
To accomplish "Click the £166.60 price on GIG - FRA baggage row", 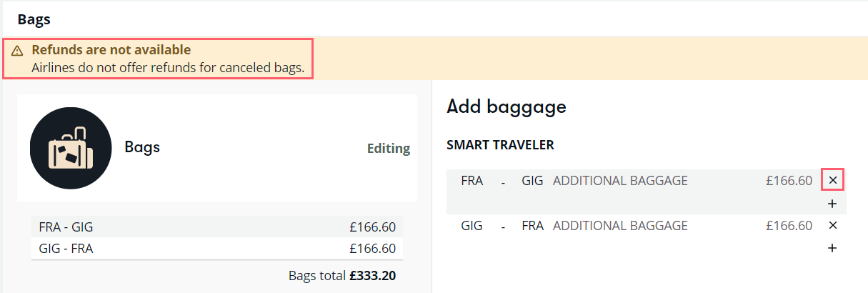I will (789, 226).
